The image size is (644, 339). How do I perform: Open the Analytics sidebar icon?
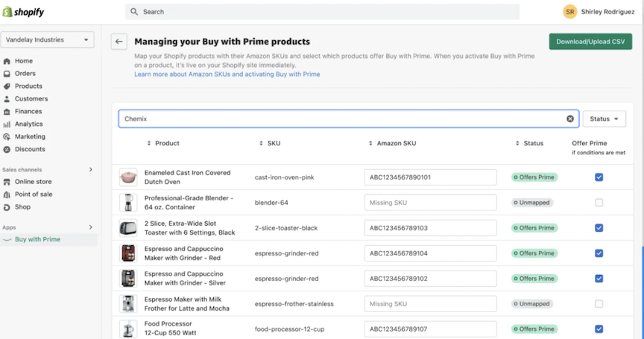(x=7, y=124)
